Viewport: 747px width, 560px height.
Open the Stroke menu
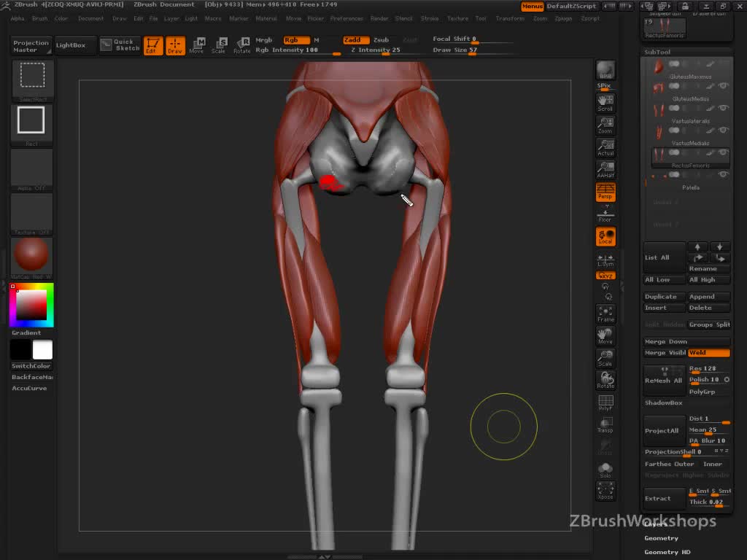point(429,18)
